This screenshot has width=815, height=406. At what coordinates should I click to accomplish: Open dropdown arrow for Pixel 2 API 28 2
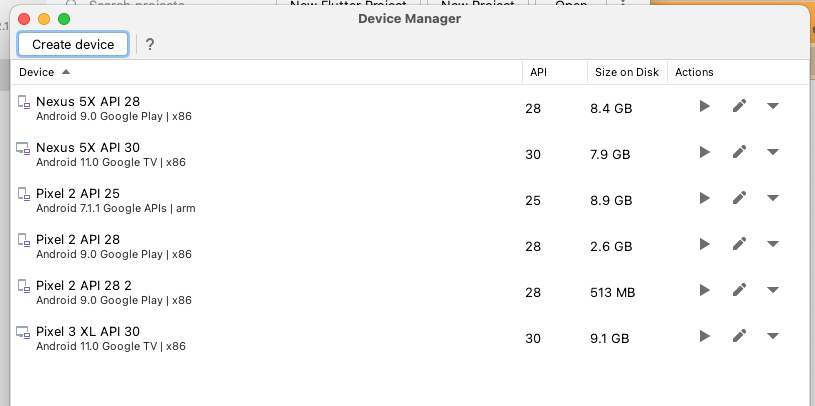click(772, 290)
